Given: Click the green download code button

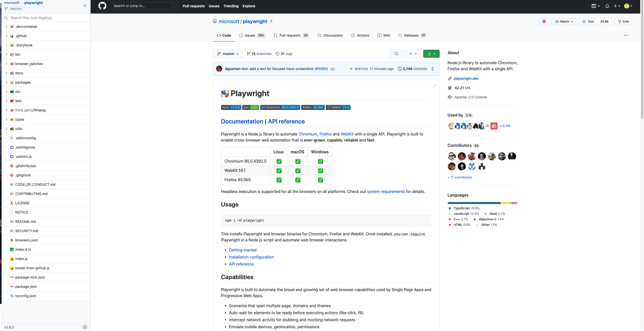Looking at the screenshot, I should click(x=431, y=54).
